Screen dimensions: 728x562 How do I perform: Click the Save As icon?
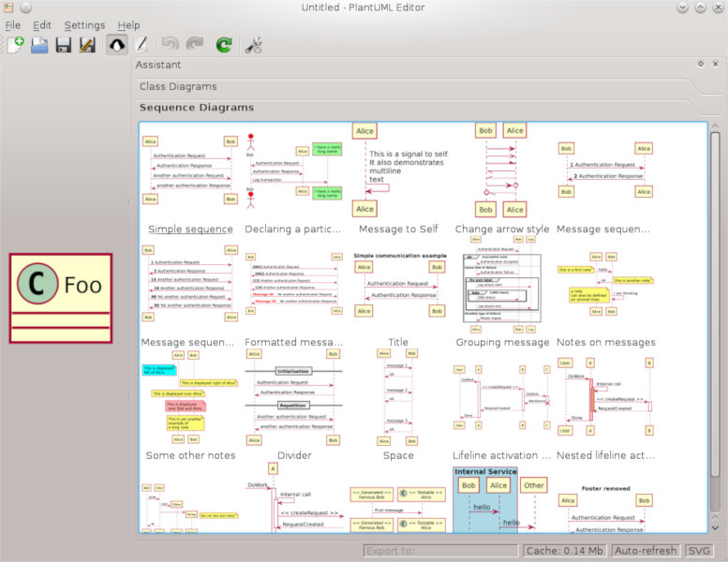[x=87, y=44]
